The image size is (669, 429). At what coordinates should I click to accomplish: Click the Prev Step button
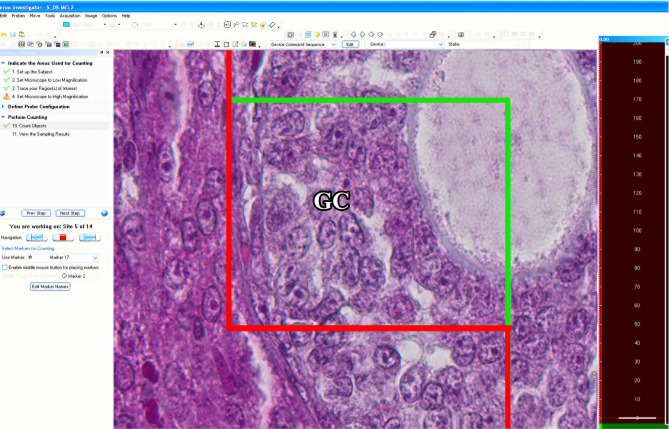[x=36, y=213]
